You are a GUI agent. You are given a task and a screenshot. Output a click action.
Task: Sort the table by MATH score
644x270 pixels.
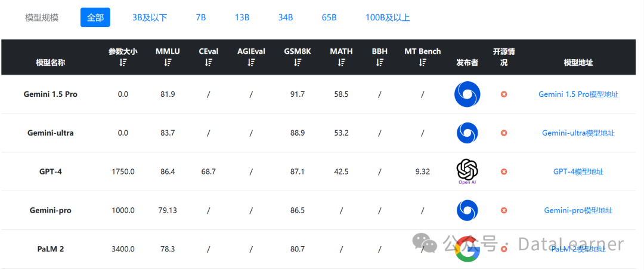[341, 62]
